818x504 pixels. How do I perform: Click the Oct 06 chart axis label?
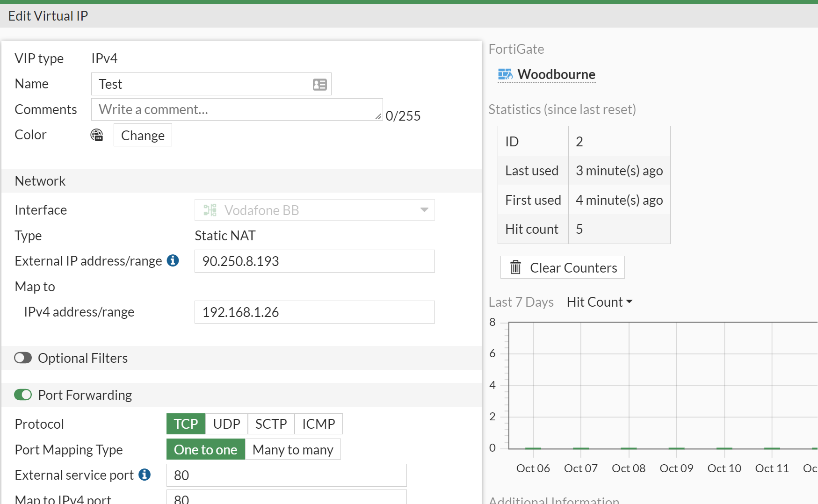click(533, 468)
